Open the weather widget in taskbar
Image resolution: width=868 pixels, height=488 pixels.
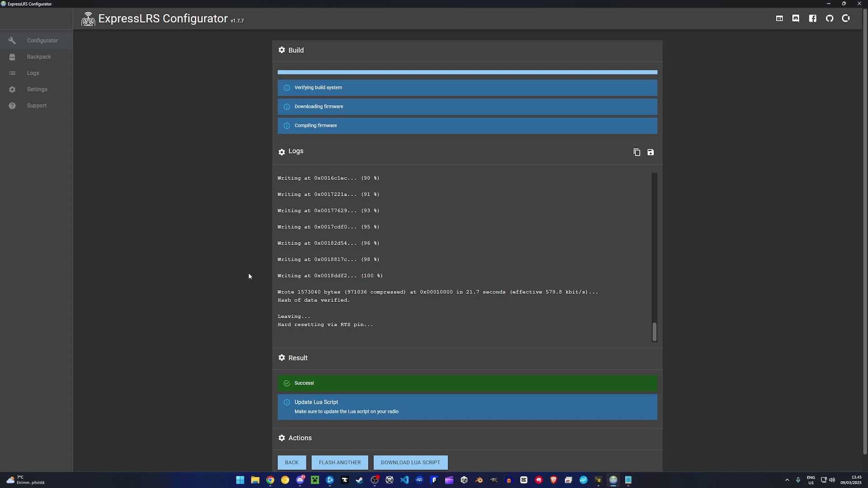coord(26,480)
